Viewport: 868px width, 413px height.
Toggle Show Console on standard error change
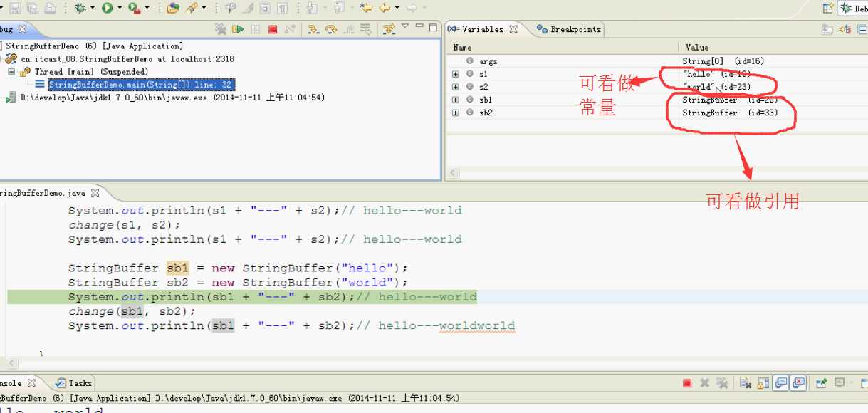[x=798, y=382]
